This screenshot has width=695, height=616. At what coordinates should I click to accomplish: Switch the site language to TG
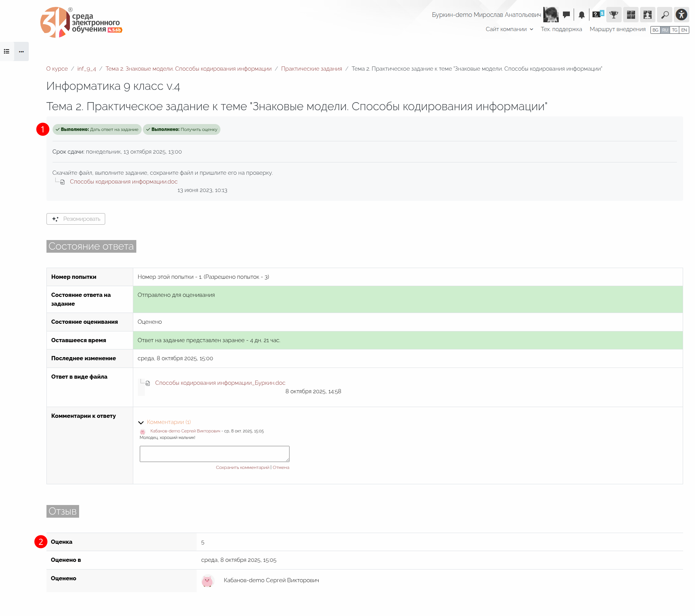(x=675, y=30)
